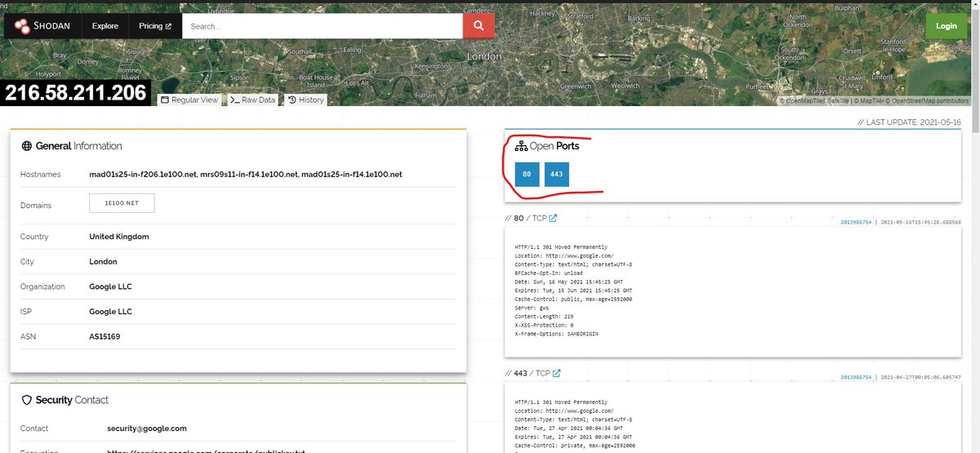The height and width of the screenshot is (453, 980).
Task: Click hostname mrs09s11-in-f14.1e100.net
Action: pyautogui.click(x=250, y=175)
